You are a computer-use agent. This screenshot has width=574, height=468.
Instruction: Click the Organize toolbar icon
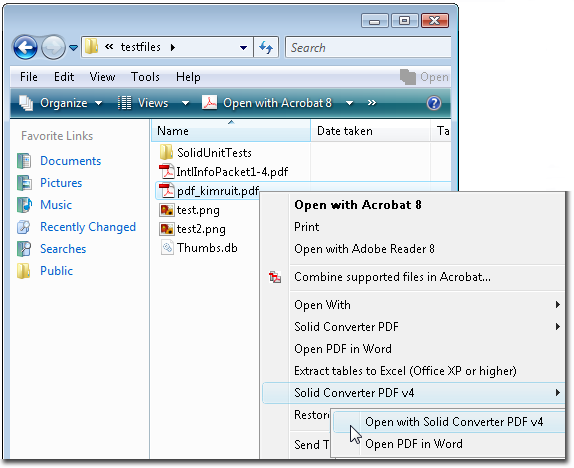[x=26, y=103]
